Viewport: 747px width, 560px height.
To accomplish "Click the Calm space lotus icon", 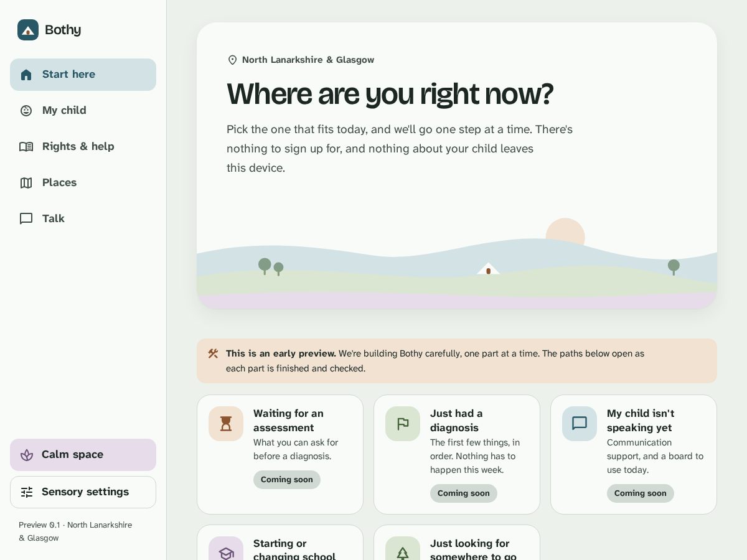I will [x=27, y=455].
